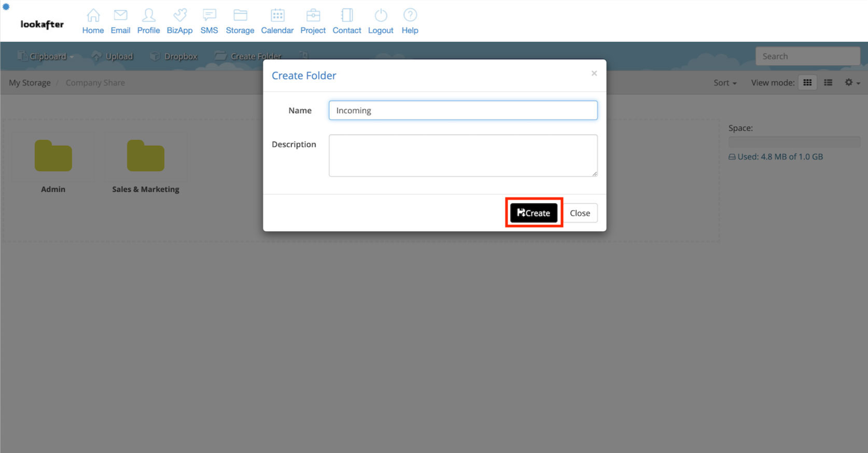Click the folder Name input field

point(463,110)
